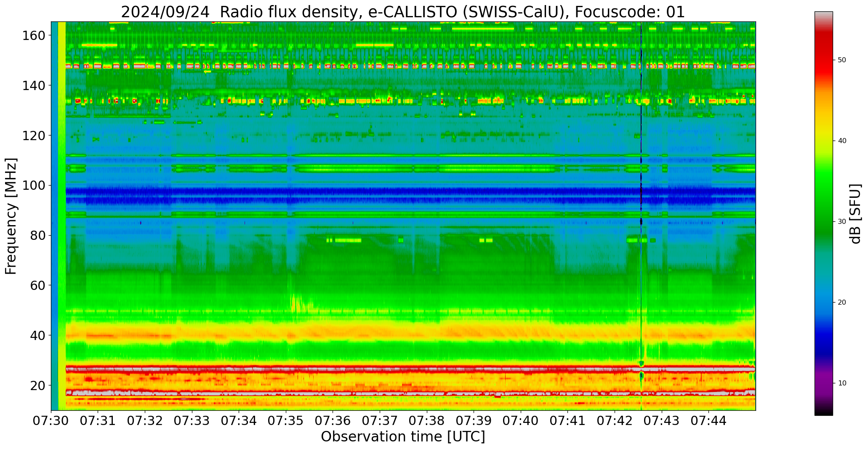Click the 160 frequency tick label

[x=34, y=35]
